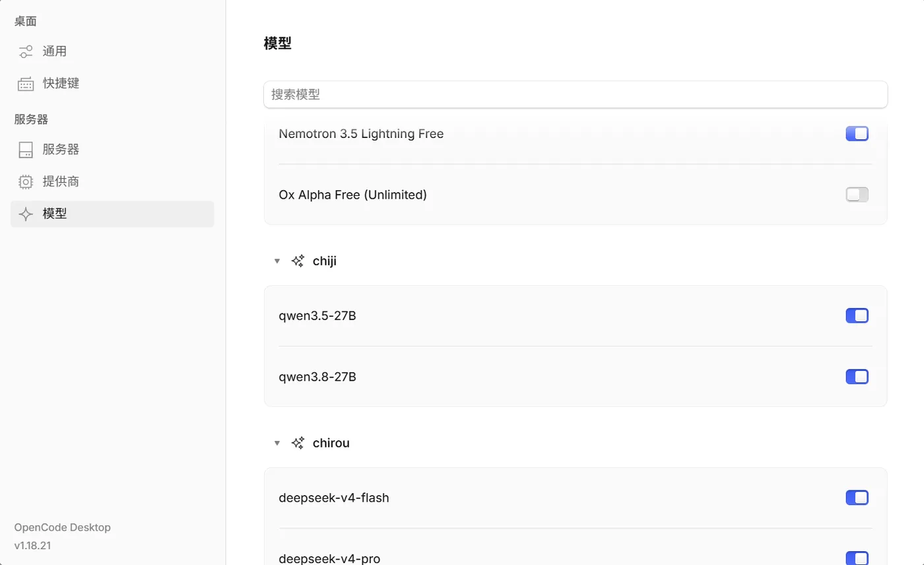Turn off the qwen3.5-27B model switch
The width and height of the screenshot is (924, 565).
857,316
